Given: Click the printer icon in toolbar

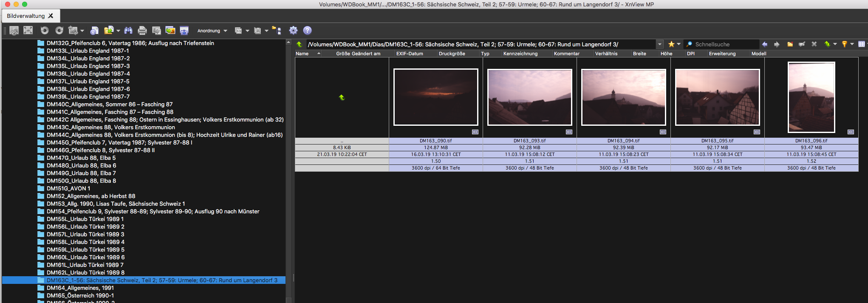Looking at the screenshot, I should click(142, 31).
